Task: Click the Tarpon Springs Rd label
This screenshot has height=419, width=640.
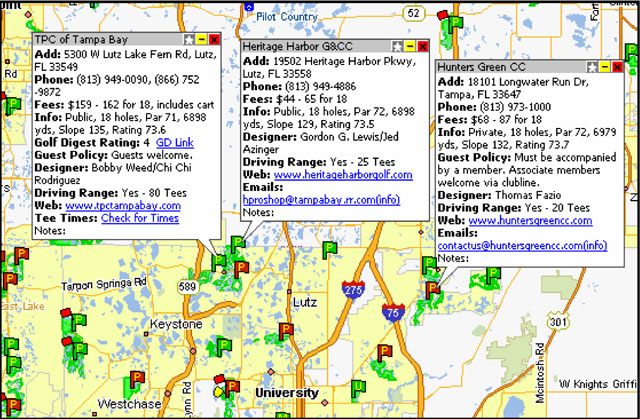Action: (x=104, y=284)
